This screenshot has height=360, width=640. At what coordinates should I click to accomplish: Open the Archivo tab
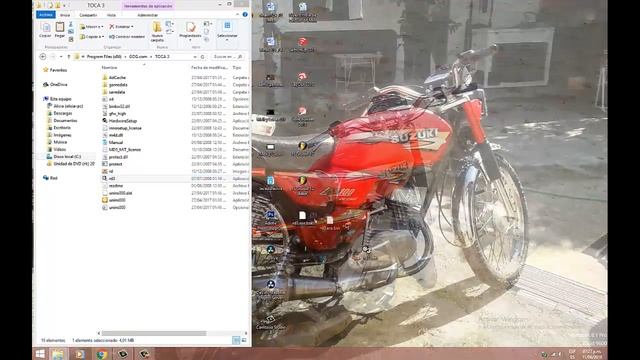[46, 15]
